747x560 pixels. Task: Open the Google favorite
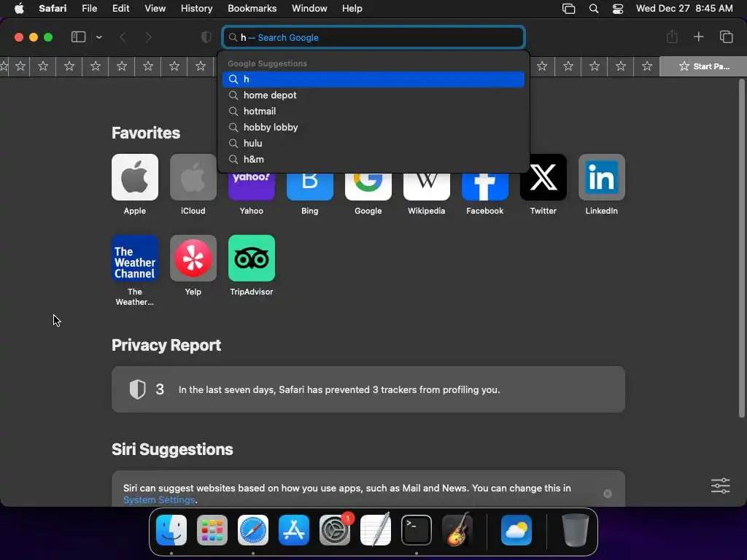coord(368,187)
